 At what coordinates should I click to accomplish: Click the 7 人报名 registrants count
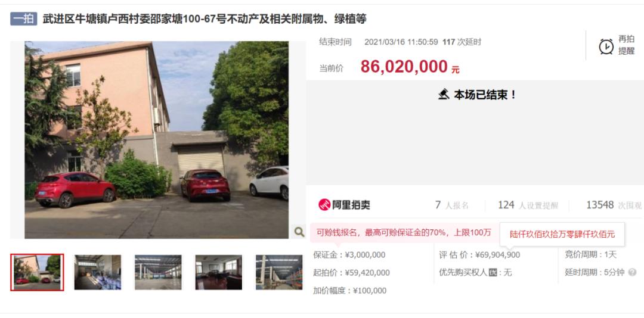(x=452, y=205)
